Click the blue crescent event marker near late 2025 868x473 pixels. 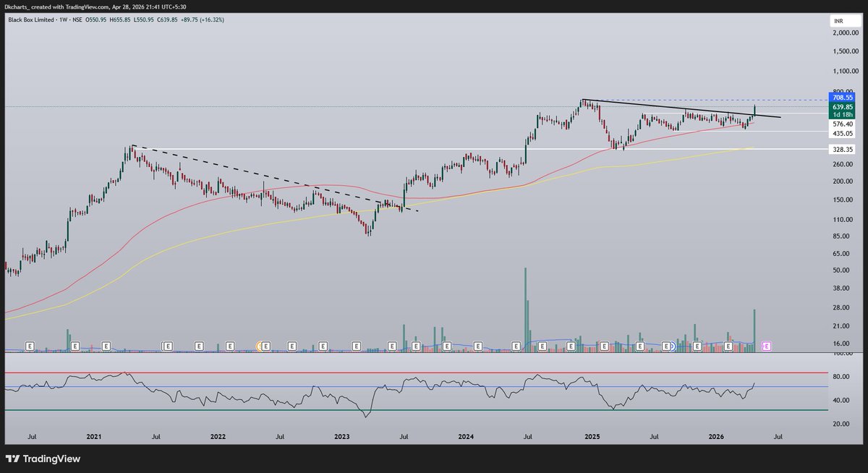[673, 346]
